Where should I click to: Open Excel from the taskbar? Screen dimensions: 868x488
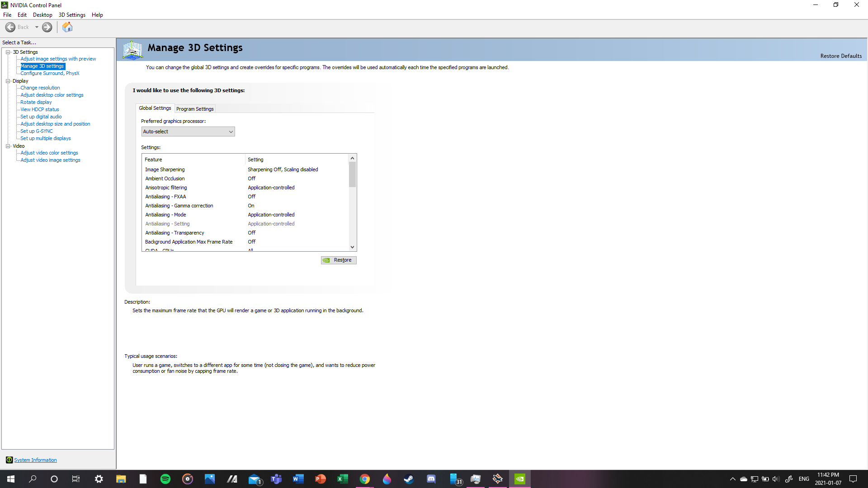[342, 479]
